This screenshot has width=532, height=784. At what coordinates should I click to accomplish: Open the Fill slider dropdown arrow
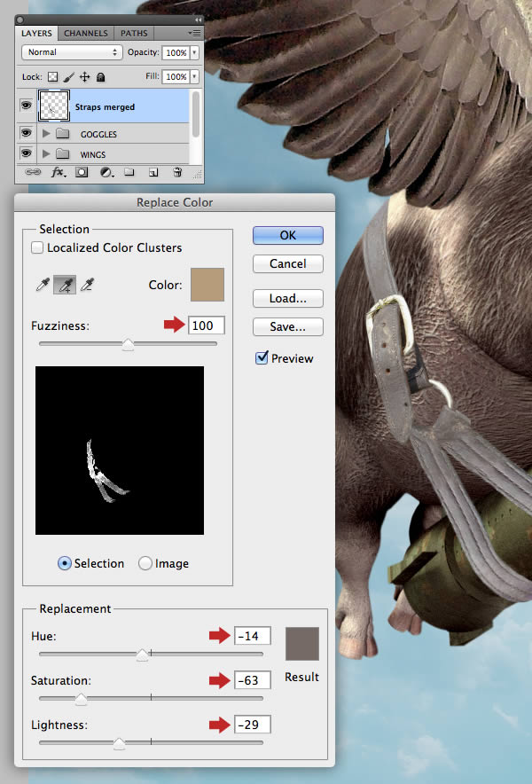(x=194, y=76)
